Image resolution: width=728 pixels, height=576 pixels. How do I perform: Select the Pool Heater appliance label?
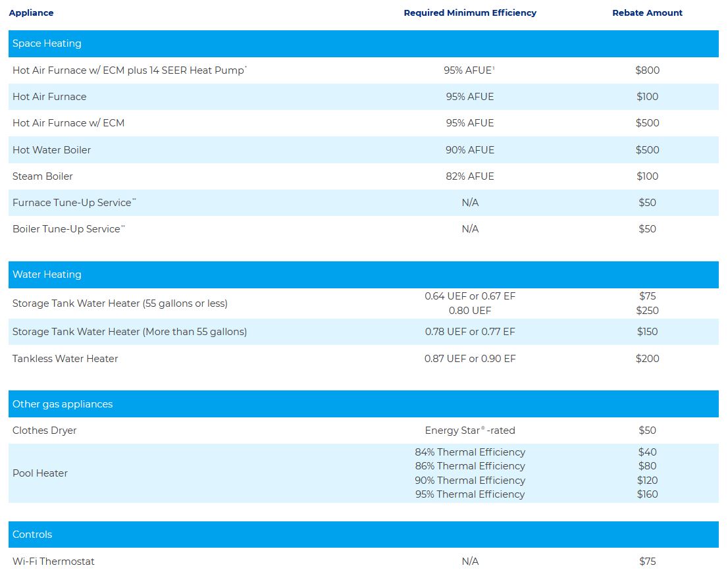point(40,473)
